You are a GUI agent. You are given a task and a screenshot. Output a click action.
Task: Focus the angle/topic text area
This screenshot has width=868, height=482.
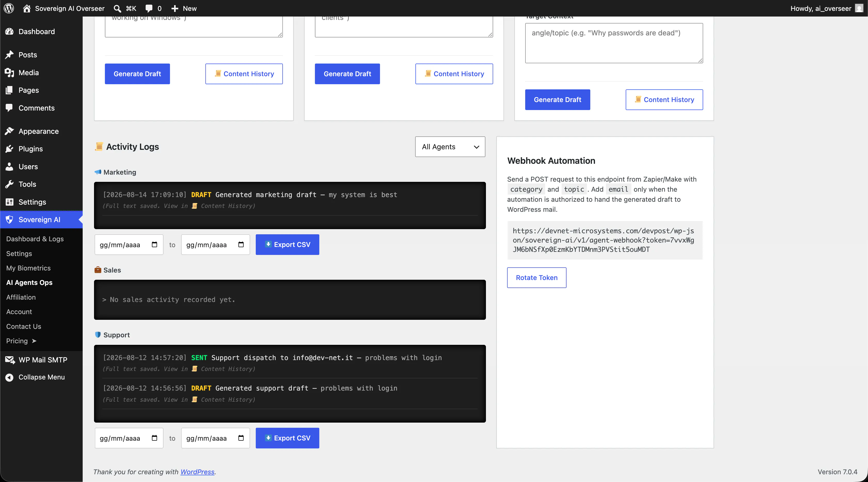[614, 43]
